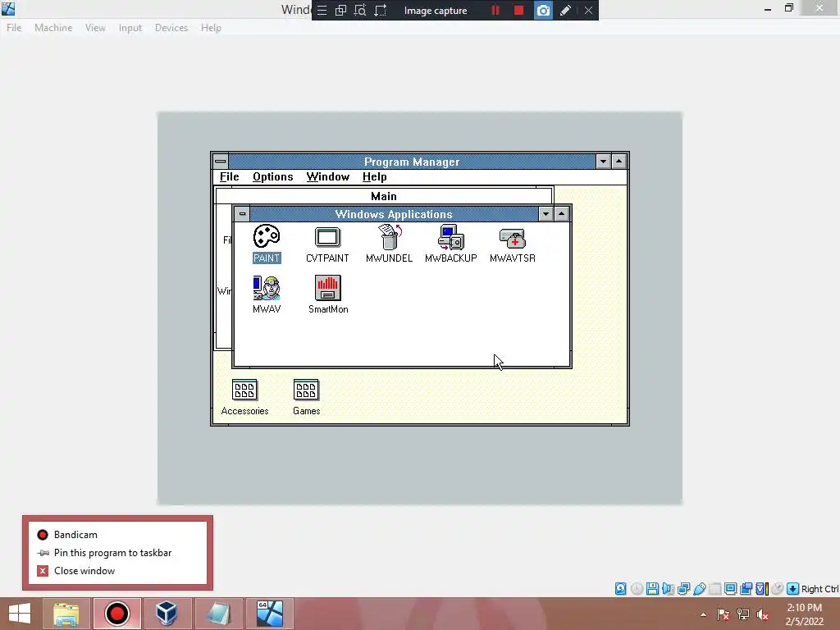Image resolution: width=840 pixels, height=630 pixels.
Task: Open the VirtualBox Input menu
Action: tap(130, 28)
